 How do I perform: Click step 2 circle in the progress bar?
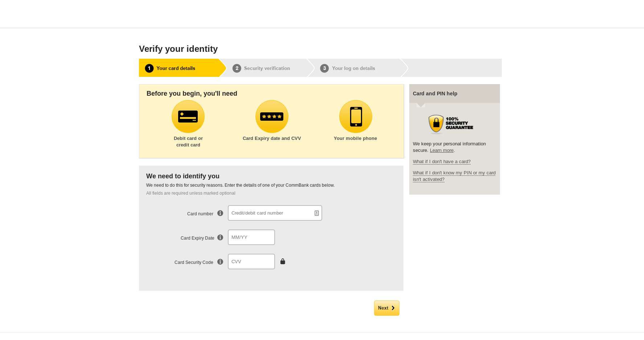[x=237, y=68]
